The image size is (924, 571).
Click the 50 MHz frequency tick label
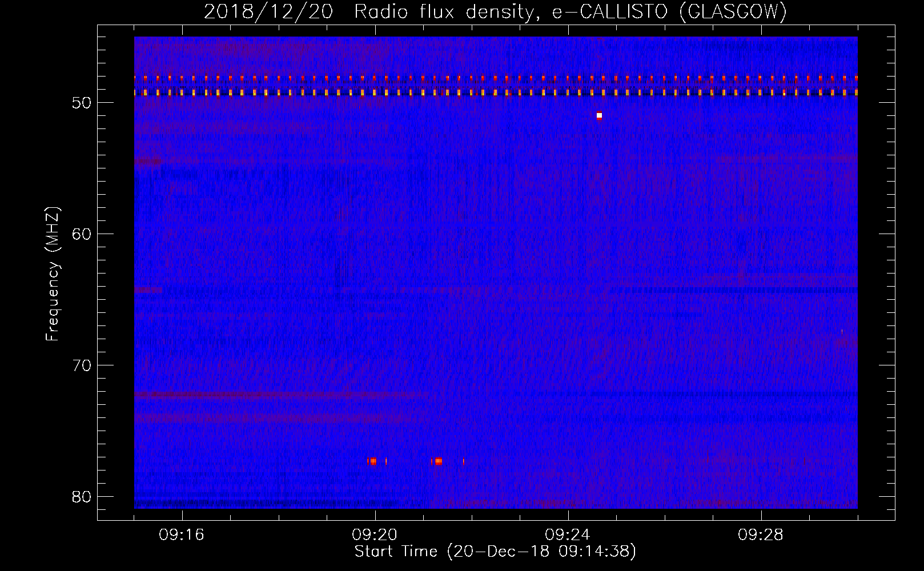82,103
